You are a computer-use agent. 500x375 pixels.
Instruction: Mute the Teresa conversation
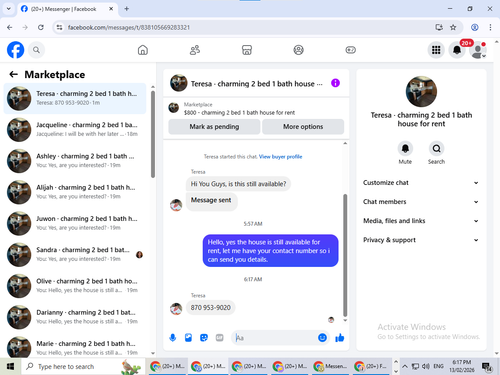405,149
